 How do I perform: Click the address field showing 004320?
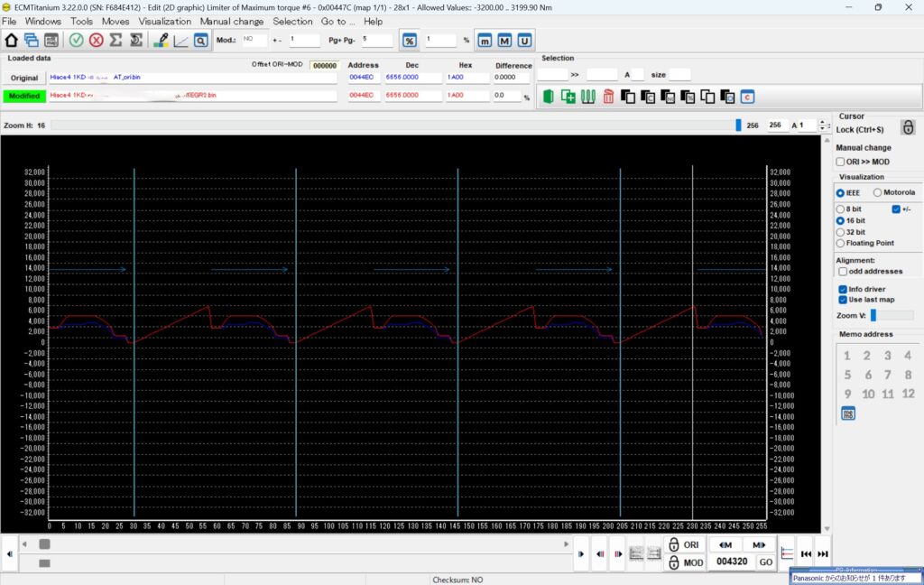click(x=731, y=562)
